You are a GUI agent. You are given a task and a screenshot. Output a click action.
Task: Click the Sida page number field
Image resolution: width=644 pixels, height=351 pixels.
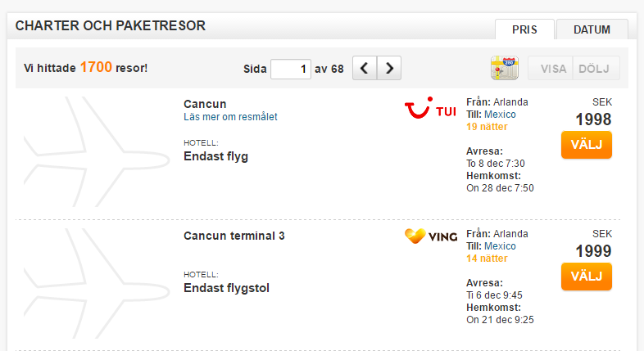point(291,69)
